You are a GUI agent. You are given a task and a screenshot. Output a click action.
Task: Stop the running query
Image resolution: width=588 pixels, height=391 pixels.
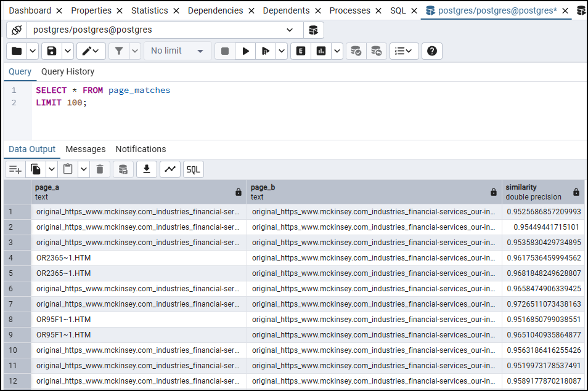point(225,51)
